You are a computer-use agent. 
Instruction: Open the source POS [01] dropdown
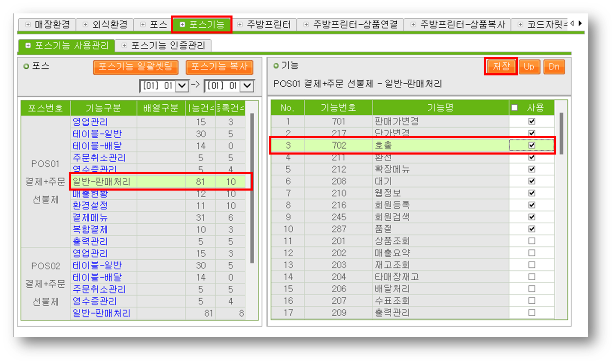pyautogui.click(x=182, y=86)
